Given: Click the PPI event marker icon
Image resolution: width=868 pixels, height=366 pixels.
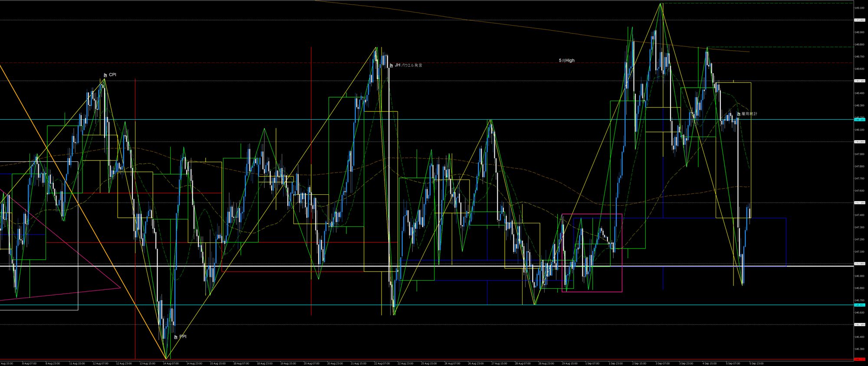Looking at the screenshot, I should 176,337.
